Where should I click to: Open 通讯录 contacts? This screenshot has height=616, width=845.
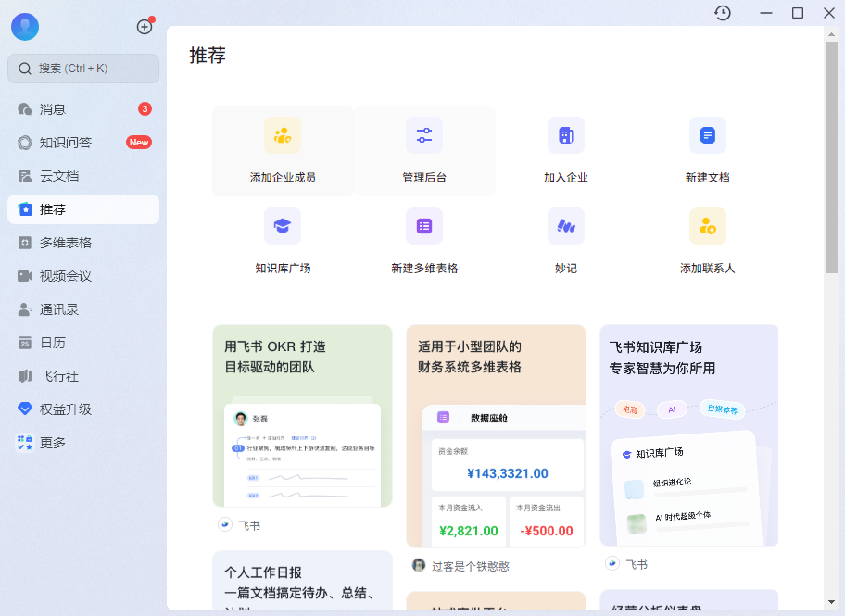point(83,309)
